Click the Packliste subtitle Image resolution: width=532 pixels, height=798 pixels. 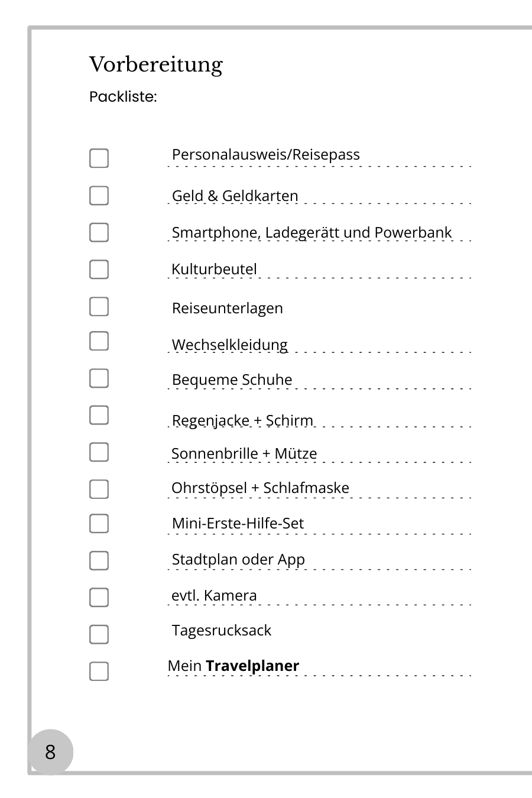tap(123, 96)
